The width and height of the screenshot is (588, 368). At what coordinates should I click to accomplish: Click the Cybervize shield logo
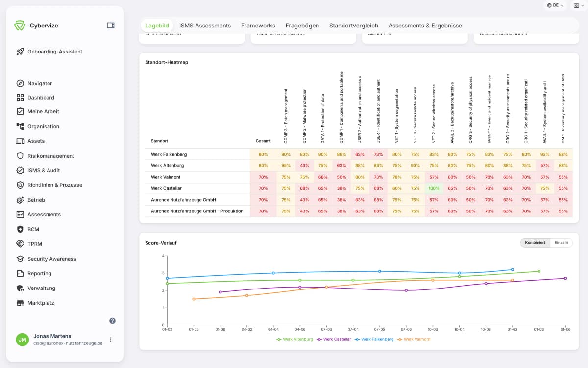tap(19, 26)
